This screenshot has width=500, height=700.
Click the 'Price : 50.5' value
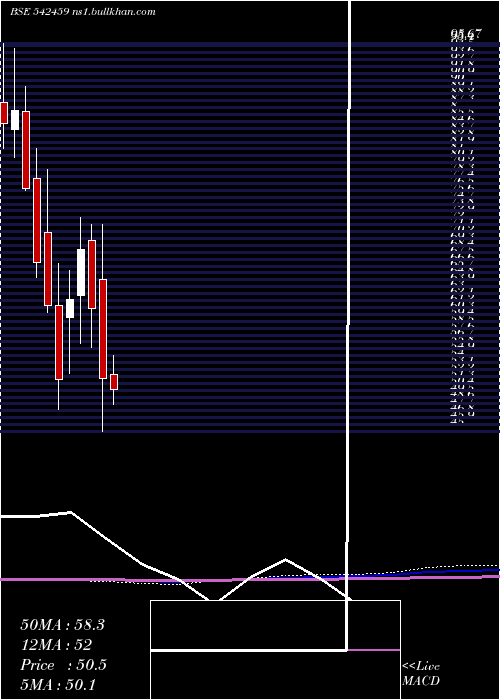[x=63, y=665]
